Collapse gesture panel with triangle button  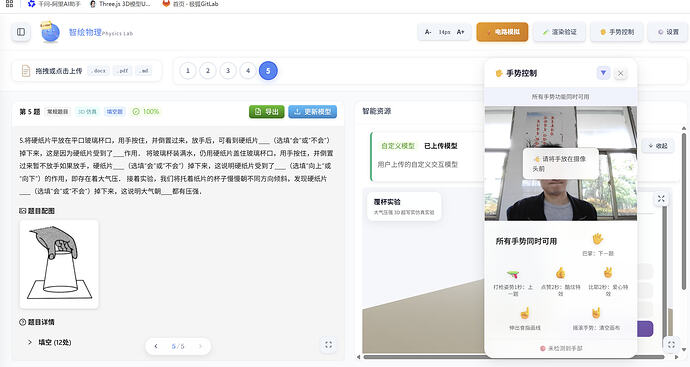click(603, 73)
